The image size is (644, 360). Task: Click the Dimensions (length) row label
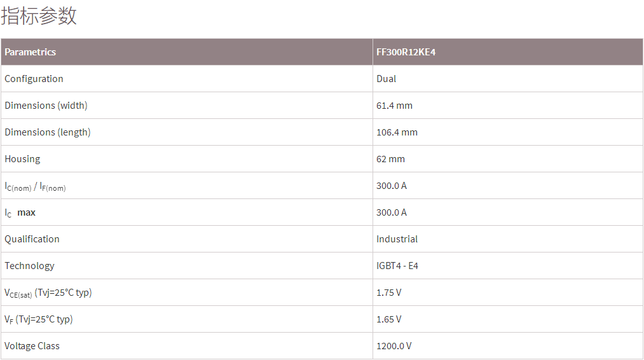(48, 132)
